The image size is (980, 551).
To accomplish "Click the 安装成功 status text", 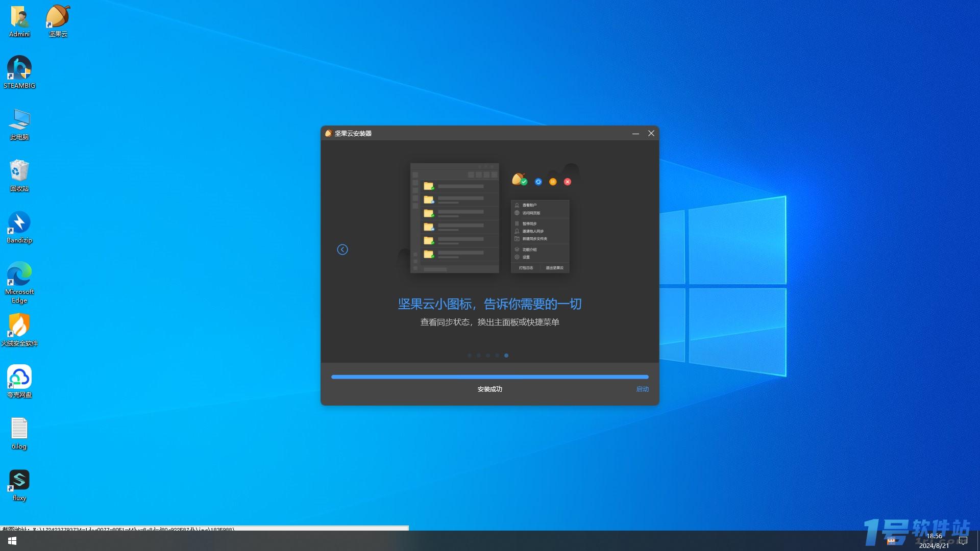I will coord(490,389).
